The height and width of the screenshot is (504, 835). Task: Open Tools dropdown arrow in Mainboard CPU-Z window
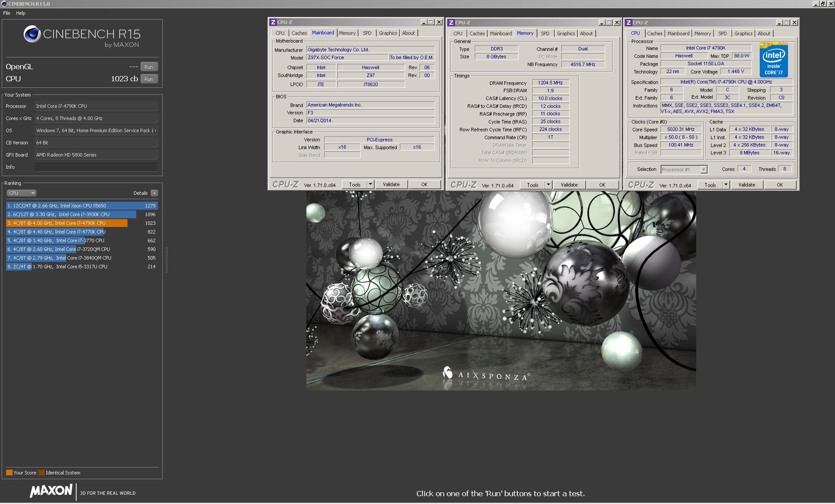370,184
